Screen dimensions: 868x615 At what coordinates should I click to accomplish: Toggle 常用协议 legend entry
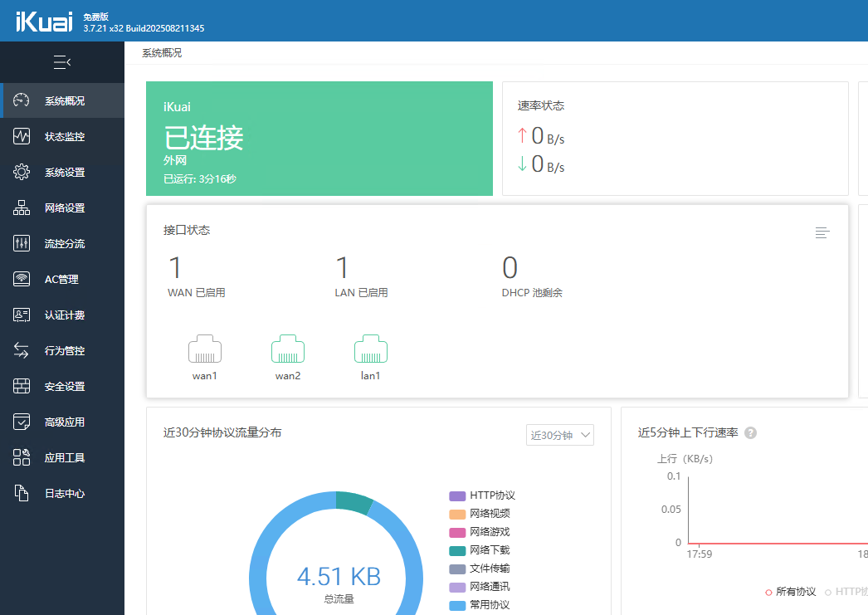point(480,605)
